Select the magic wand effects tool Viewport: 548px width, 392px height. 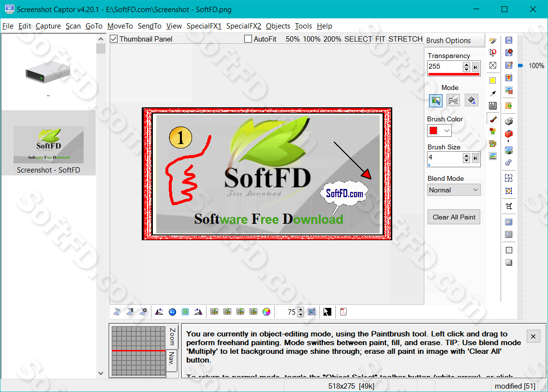pos(493,41)
